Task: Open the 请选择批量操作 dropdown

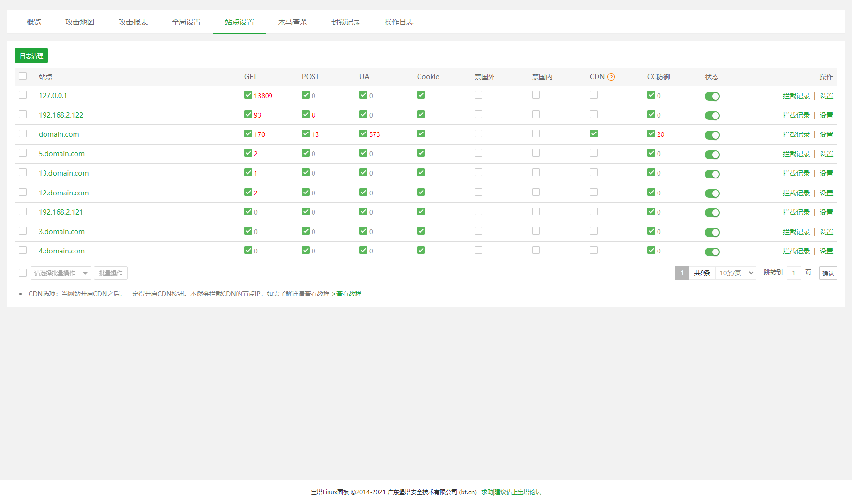Action: click(61, 273)
